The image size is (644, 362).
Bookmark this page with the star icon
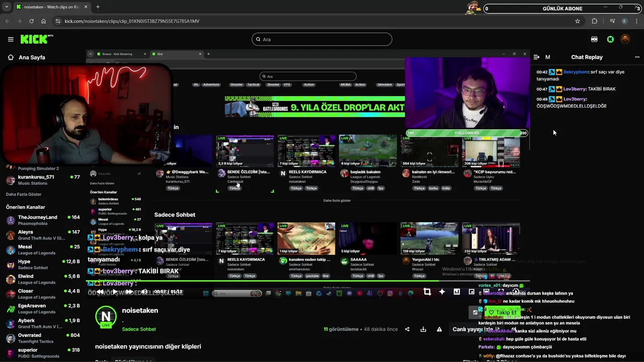(x=578, y=21)
